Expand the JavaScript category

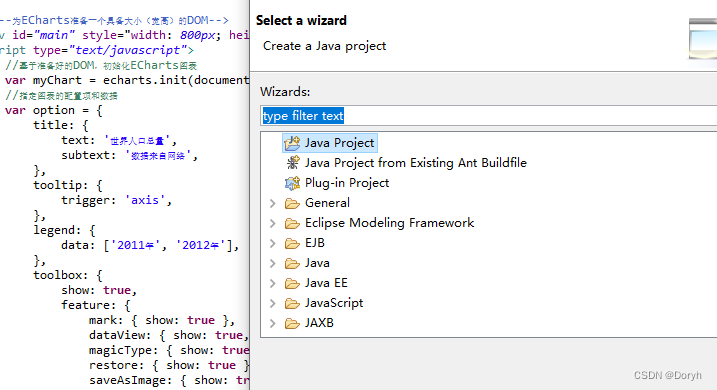point(273,303)
